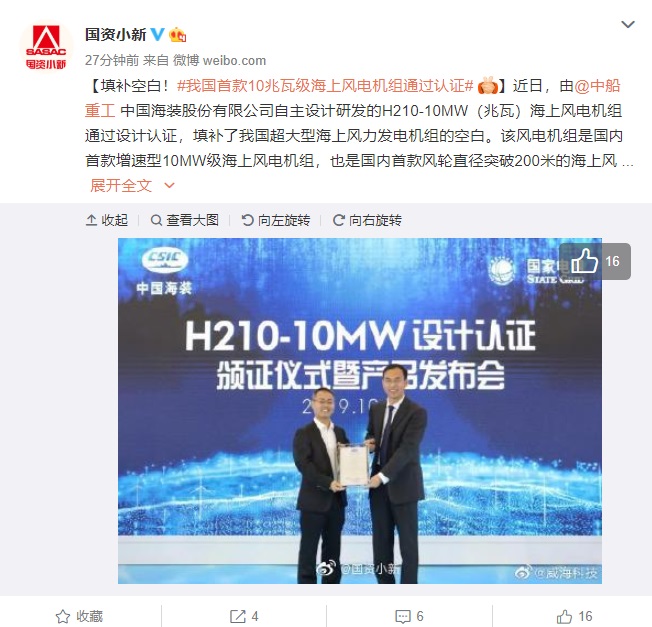652x627 pixels.
Task: Open the post options chevron menu
Action: pyautogui.click(x=627, y=25)
